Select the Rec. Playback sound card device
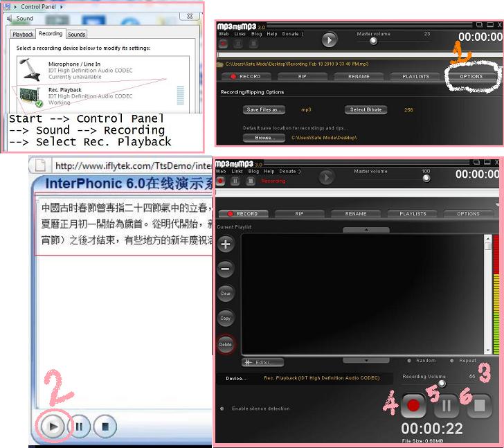This screenshot has height=448, width=504. click(103, 96)
